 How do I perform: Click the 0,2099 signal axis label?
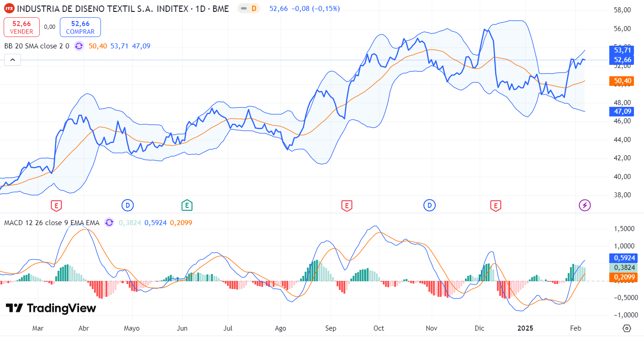point(623,277)
